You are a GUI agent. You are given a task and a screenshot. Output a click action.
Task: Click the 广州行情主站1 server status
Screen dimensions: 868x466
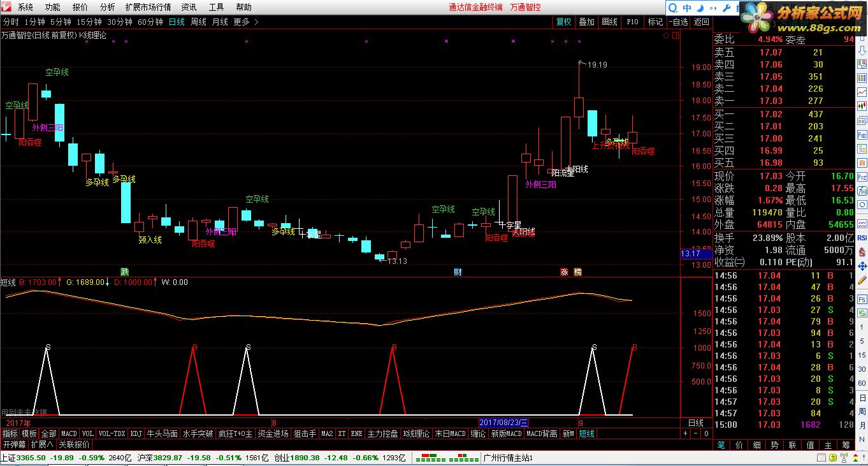click(508, 458)
